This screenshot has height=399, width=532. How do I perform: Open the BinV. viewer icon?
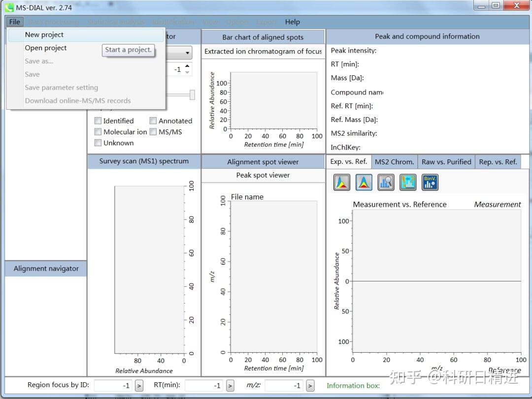[430, 183]
